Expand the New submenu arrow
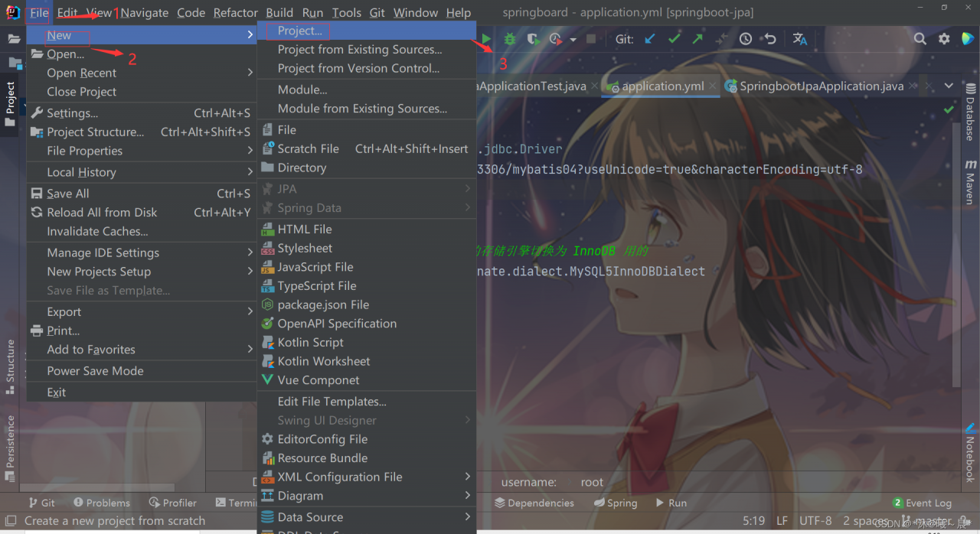 [250, 35]
